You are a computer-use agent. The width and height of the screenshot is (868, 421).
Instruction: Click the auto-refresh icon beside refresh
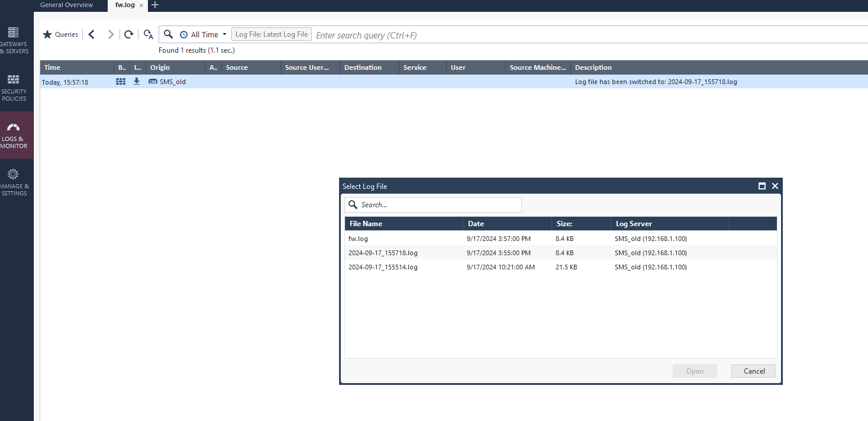(149, 35)
